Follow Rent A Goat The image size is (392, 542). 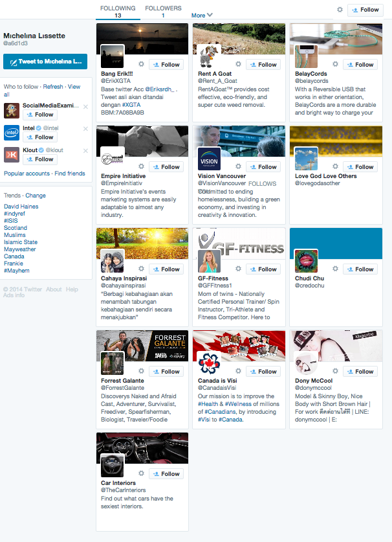(263, 65)
